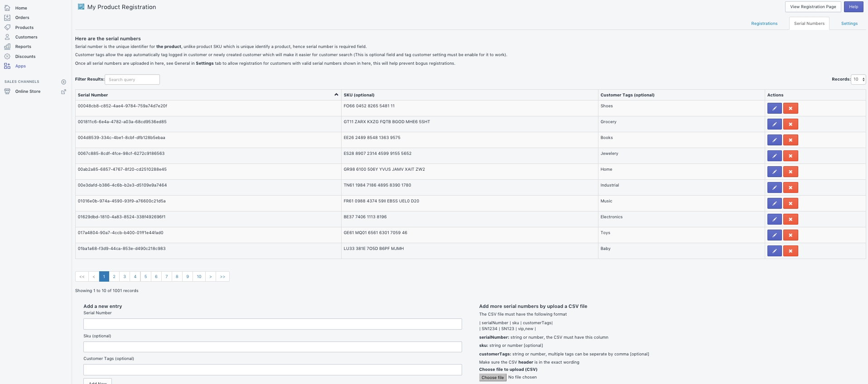The image size is (868, 384).
Task: Click Choose file to upload CSV
Action: [492, 377]
